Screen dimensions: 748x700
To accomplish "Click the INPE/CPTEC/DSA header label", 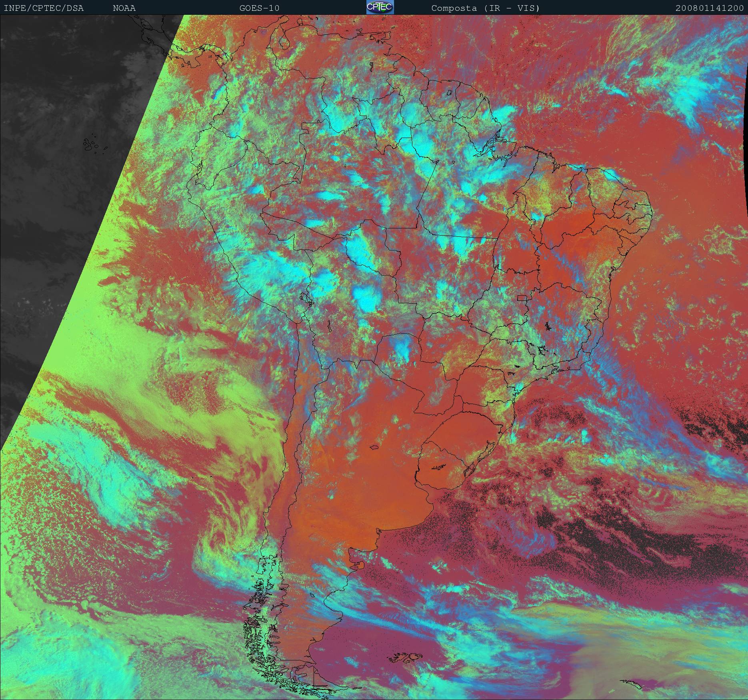I will coord(44,8).
